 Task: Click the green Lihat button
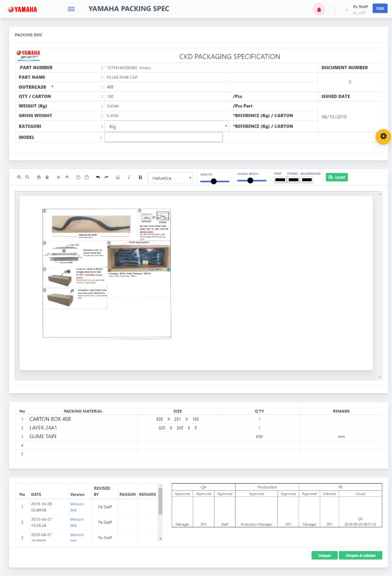337,177
